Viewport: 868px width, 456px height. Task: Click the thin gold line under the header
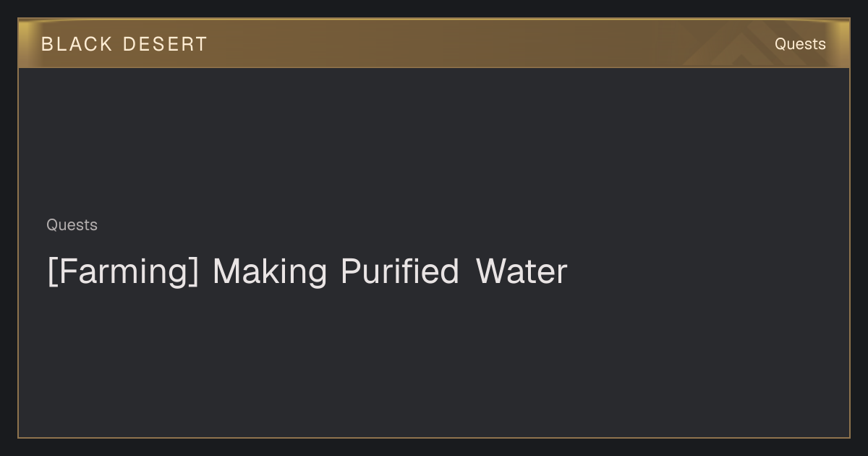(x=434, y=67)
